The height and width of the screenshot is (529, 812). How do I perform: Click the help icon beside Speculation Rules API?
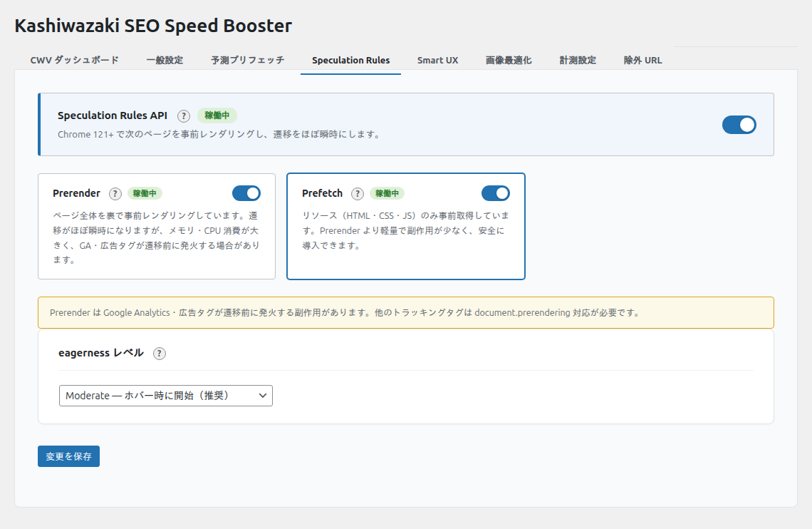coord(184,115)
